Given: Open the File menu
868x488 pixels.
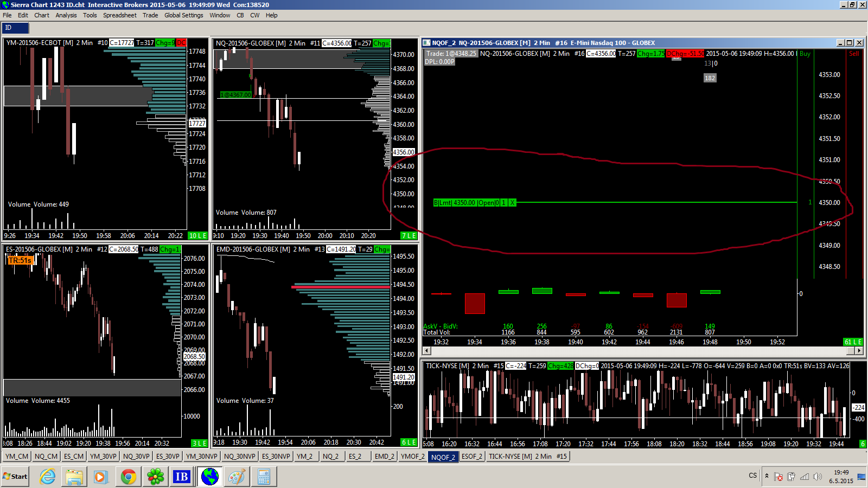Looking at the screenshot, I should click(x=7, y=15).
